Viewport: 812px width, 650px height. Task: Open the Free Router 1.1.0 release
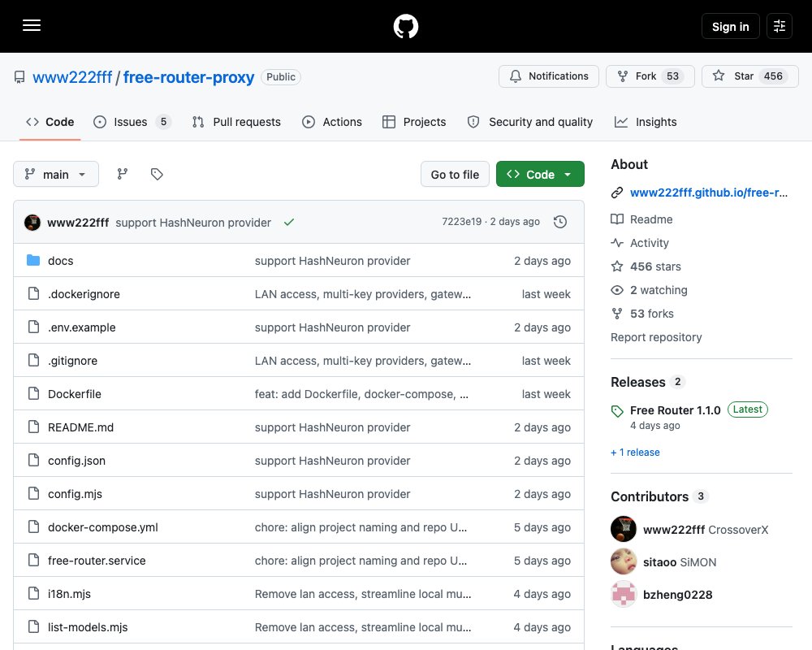(x=676, y=410)
